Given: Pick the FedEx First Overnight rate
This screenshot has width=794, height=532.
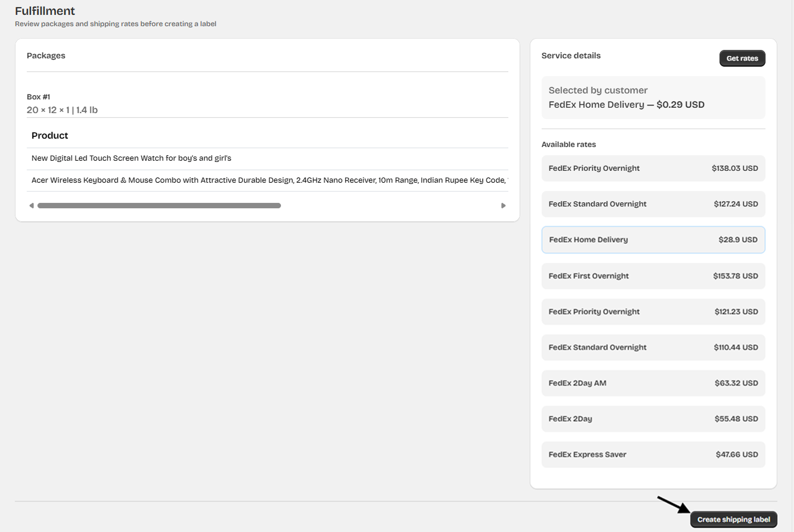Looking at the screenshot, I should pyautogui.click(x=653, y=276).
